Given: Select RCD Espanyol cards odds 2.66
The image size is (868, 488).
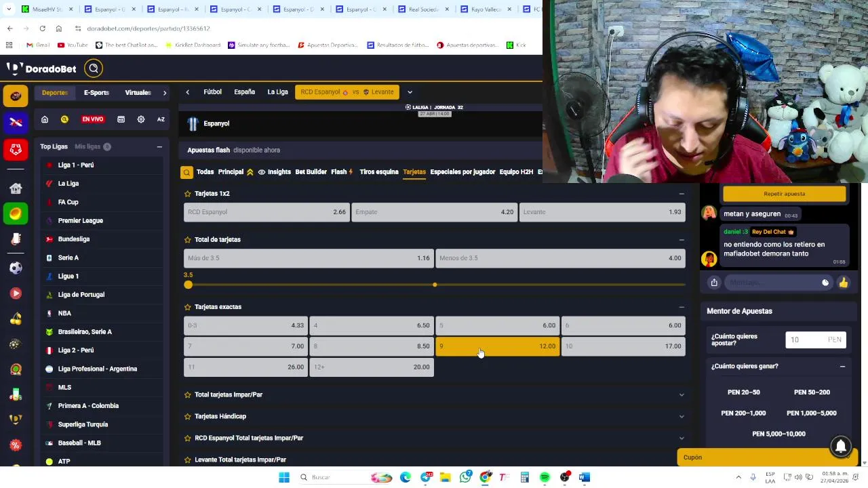Looking at the screenshot, I should (267, 212).
